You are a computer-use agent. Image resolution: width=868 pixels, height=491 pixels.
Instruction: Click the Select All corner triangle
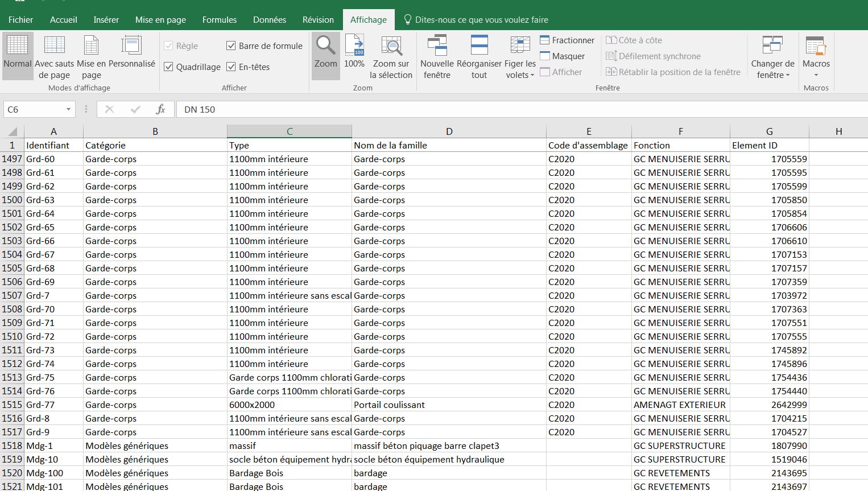pos(13,131)
